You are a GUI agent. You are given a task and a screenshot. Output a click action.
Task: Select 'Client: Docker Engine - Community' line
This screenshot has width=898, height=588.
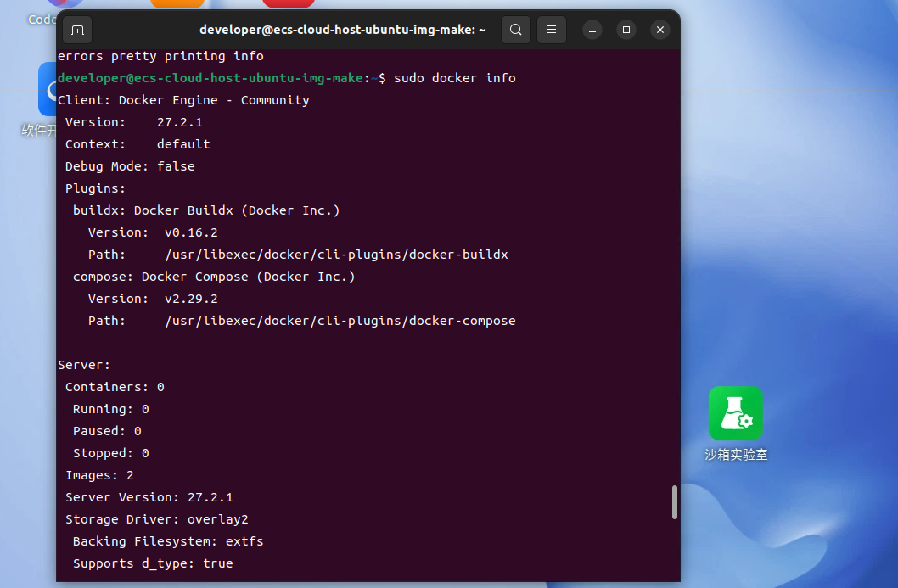(x=183, y=100)
